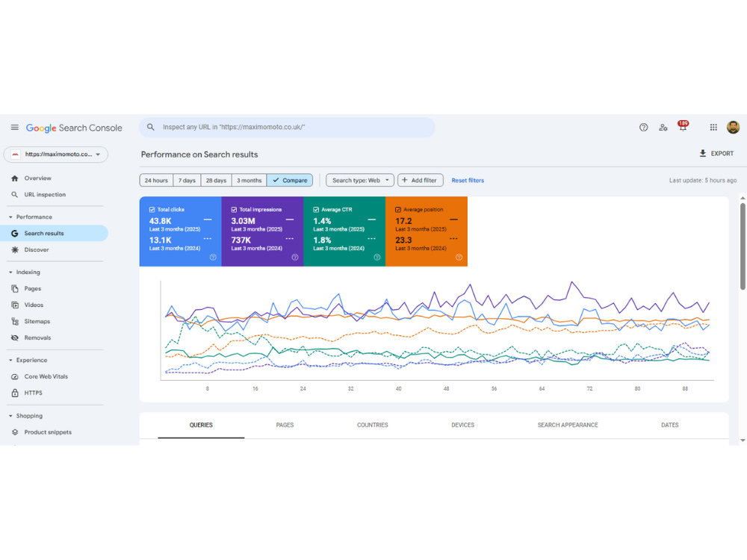Open Sitemaps from the sidebar
This screenshot has width=747, height=560.
click(37, 321)
